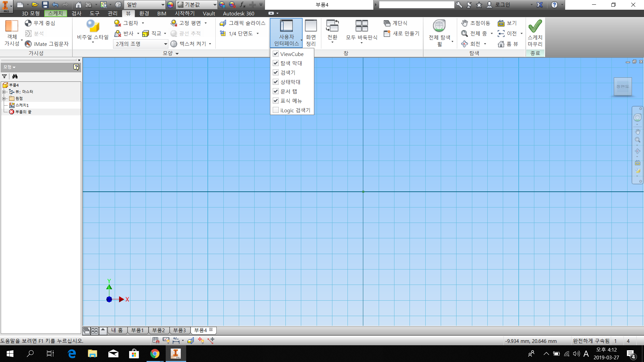644x362 pixels.
Task: Click the color wheel appearance swatch
Action: pos(170,5)
